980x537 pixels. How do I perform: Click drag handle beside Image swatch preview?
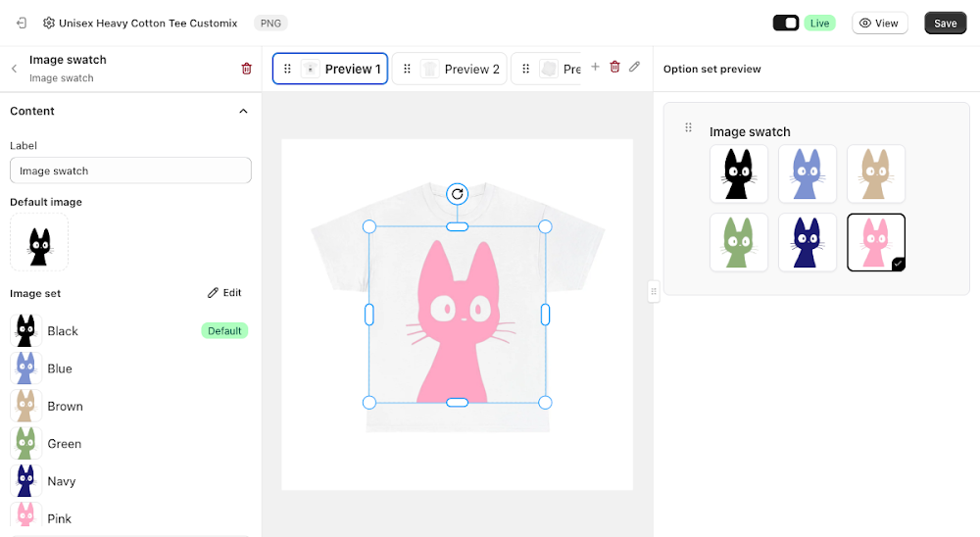(688, 127)
